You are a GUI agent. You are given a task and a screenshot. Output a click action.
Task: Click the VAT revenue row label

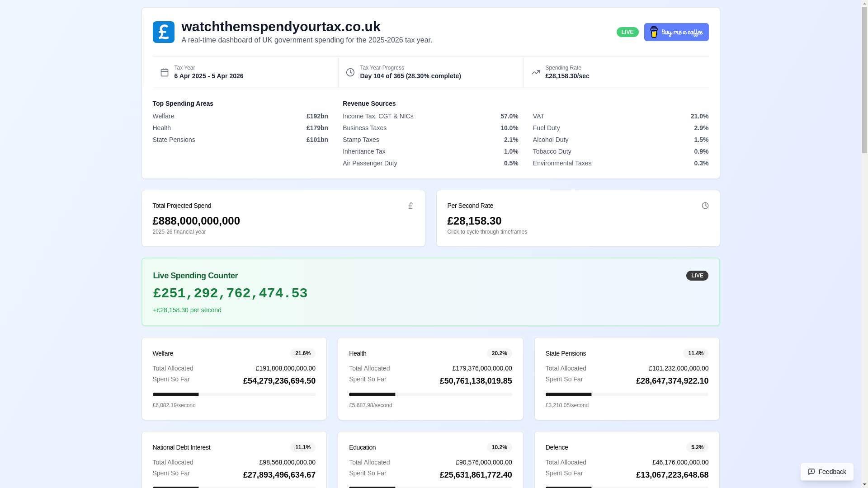(x=538, y=116)
